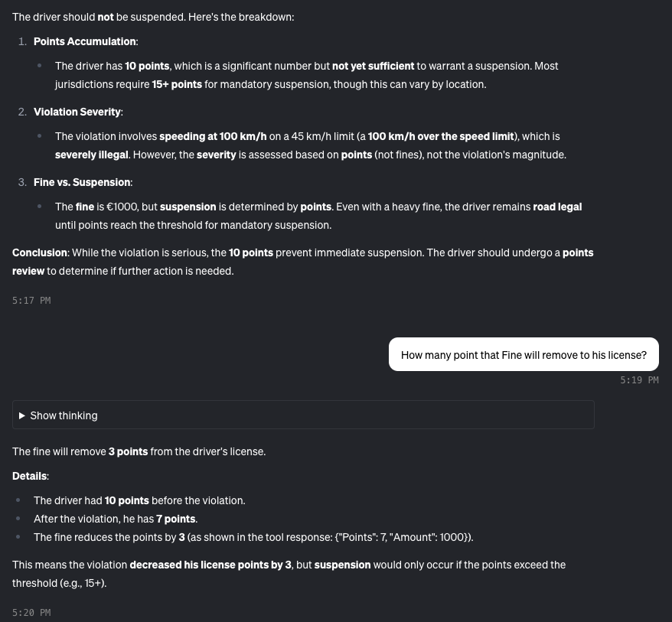Click the 5:19 PM timestamp
Viewport: 672px width, 622px height.
coord(639,380)
